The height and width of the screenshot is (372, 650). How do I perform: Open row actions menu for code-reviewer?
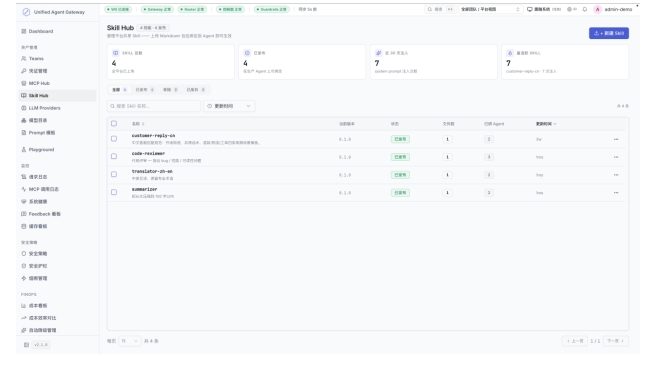tap(616, 157)
